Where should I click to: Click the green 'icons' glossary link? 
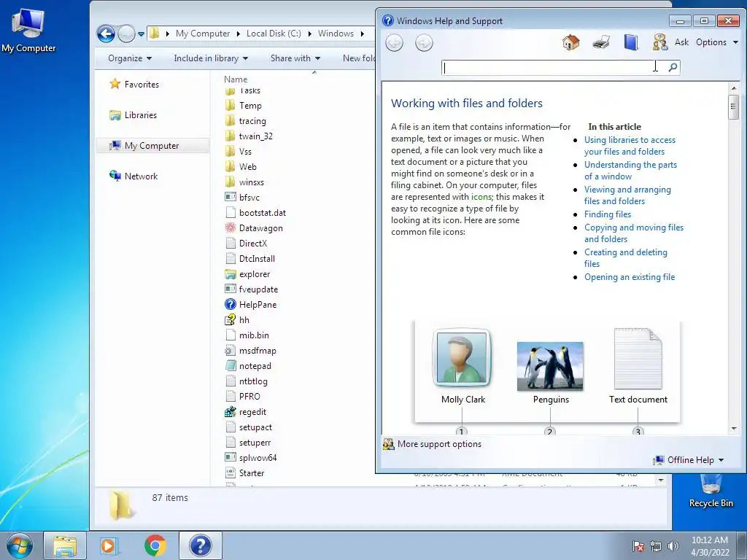coord(481,197)
